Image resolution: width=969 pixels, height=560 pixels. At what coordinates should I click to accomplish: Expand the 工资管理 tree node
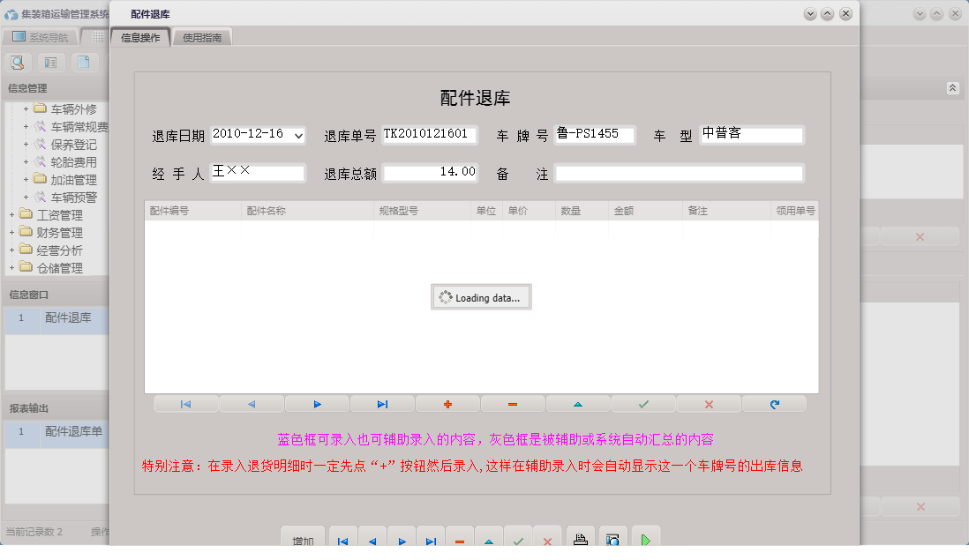13,214
